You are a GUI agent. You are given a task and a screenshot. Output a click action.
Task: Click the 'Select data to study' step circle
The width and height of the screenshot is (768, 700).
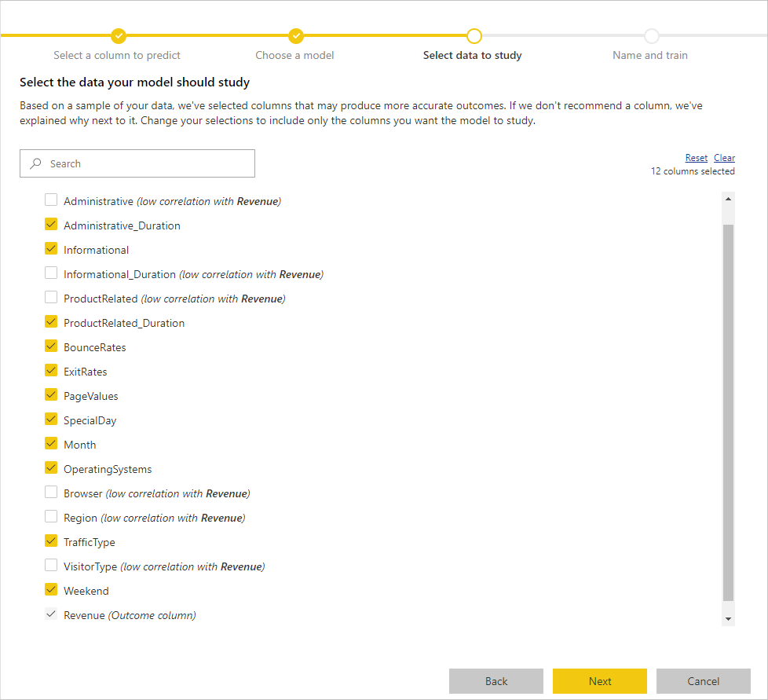[x=474, y=36]
